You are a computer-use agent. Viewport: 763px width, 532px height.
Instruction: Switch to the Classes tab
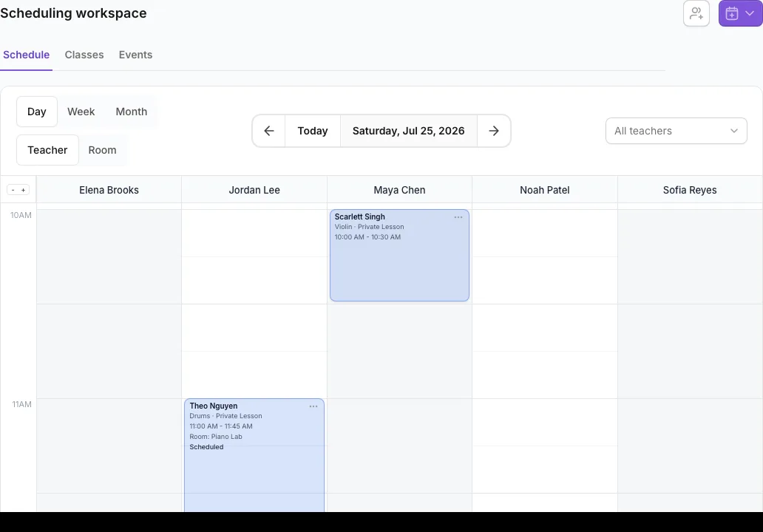[x=84, y=55]
